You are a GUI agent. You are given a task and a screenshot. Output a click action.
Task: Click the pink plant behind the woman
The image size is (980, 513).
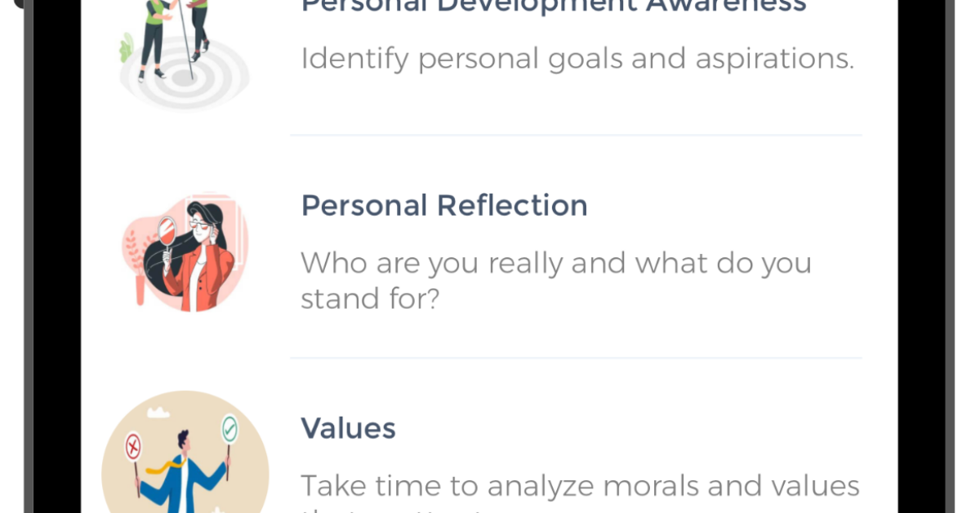[131, 245]
